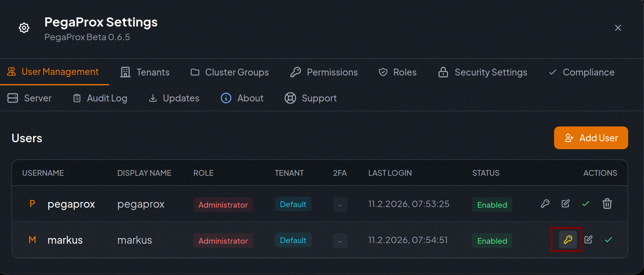Screen dimensions: 644x275
Task: Open the Audit Log tab
Action: [x=100, y=98]
